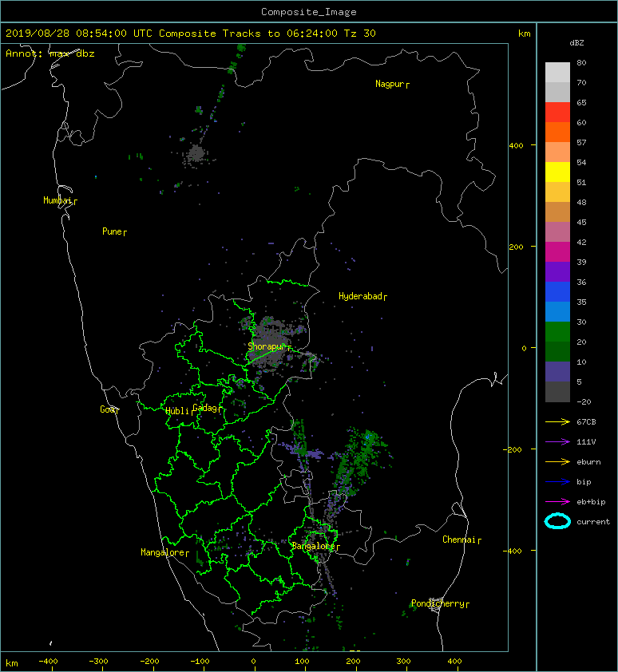This screenshot has width=618, height=672.
Task: Click the Pondicherry city label
Action: pyautogui.click(x=438, y=603)
